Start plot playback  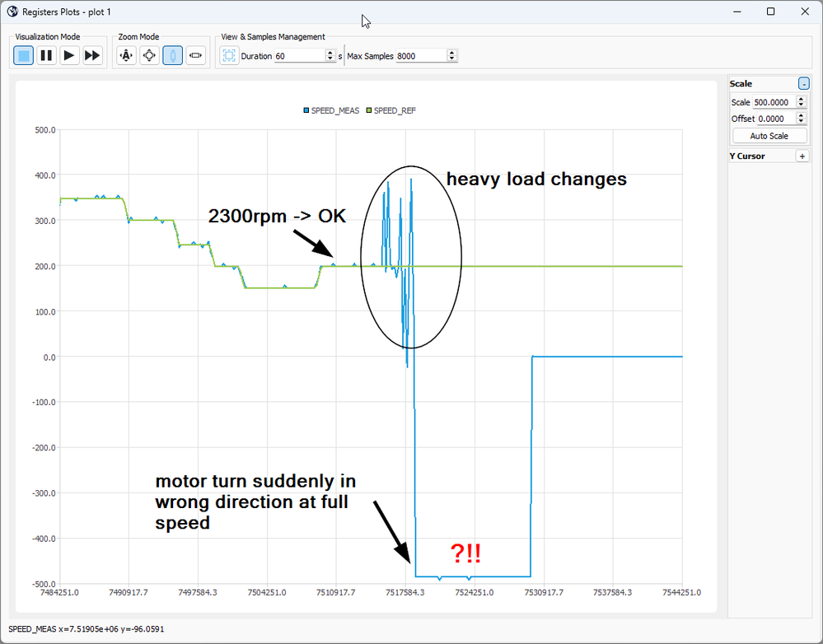click(68, 56)
